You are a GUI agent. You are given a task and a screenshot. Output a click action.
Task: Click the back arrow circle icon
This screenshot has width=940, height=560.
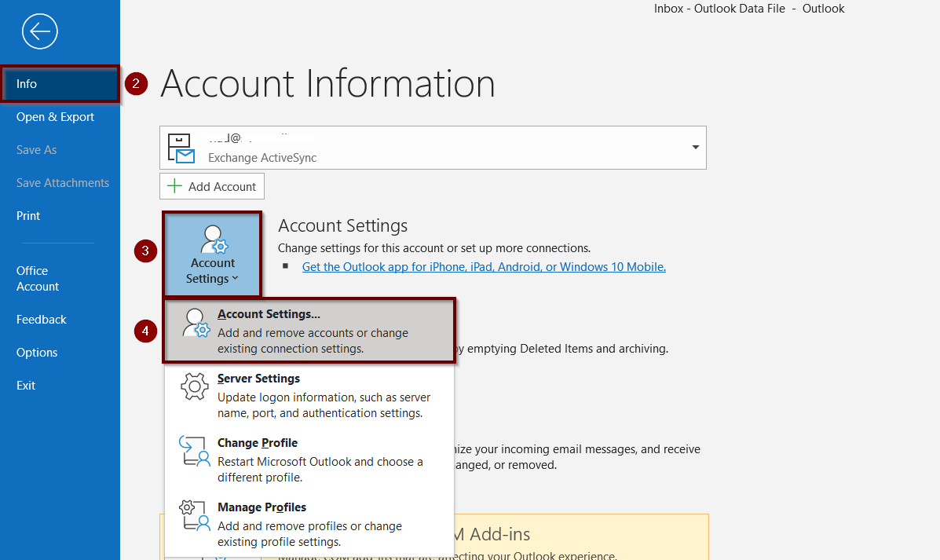[40, 32]
